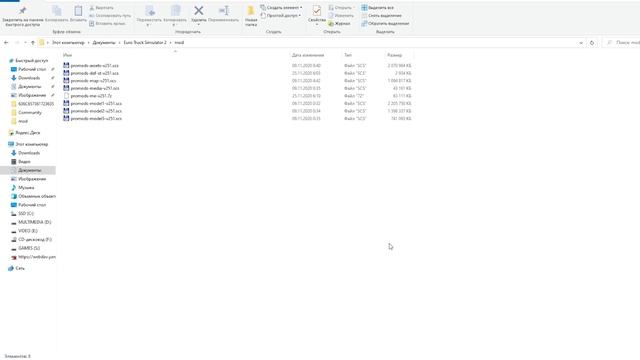
Task: Click the Копировать (Copy) ribbon button
Action: [x=56, y=14]
